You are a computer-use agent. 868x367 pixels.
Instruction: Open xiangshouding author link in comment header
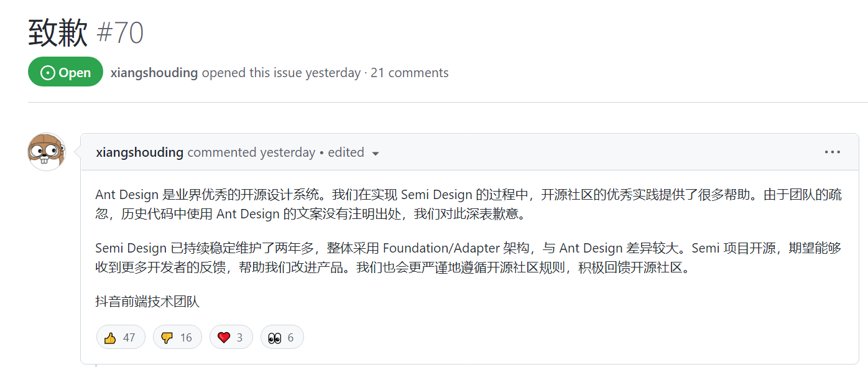point(140,152)
